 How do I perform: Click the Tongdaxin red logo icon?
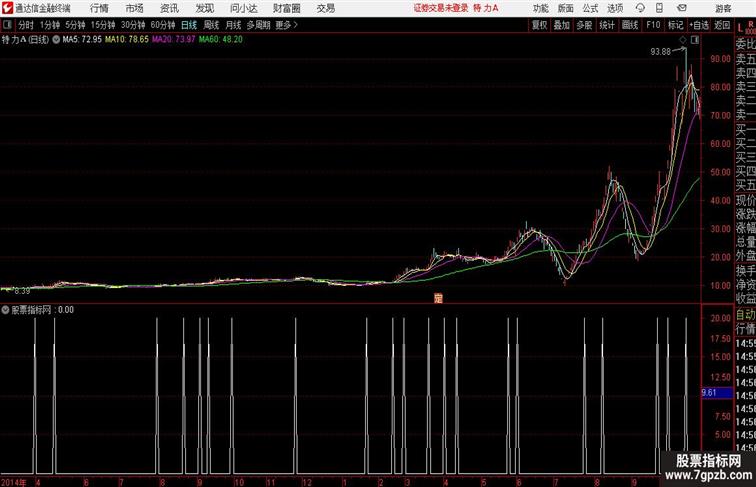(7, 8)
